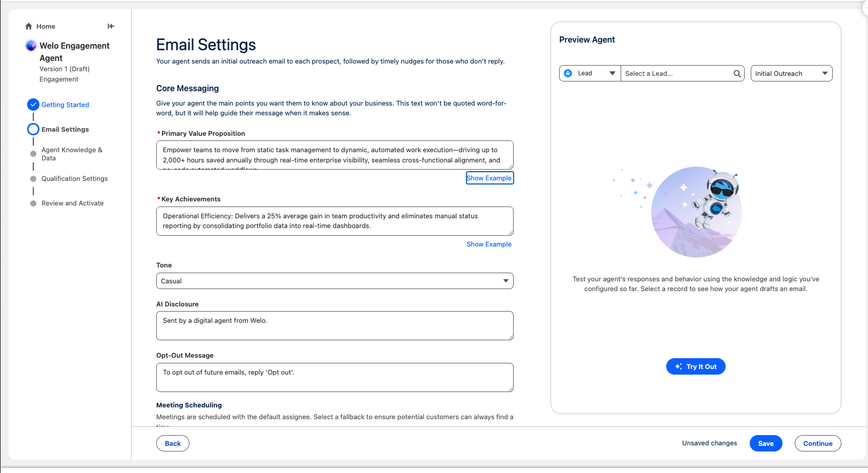Image resolution: width=868 pixels, height=473 pixels.
Task: Open Review and Activate step
Action: pyautogui.click(x=73, y=203)
